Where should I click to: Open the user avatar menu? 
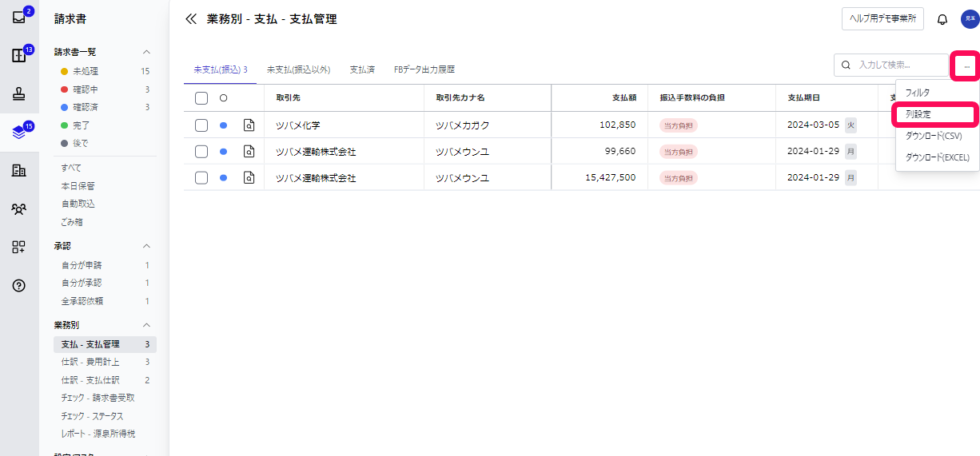pyautogui.click(x=970, y=19)
